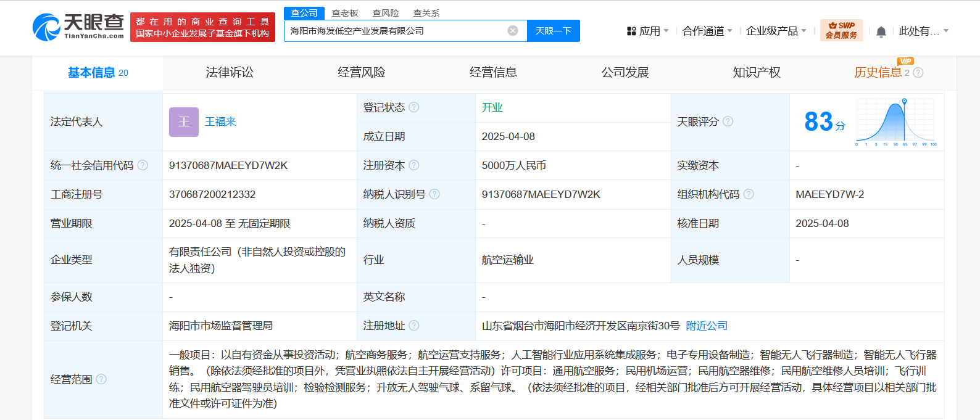
Task: Click the 附近公司 link
Action: coord(707,326)
